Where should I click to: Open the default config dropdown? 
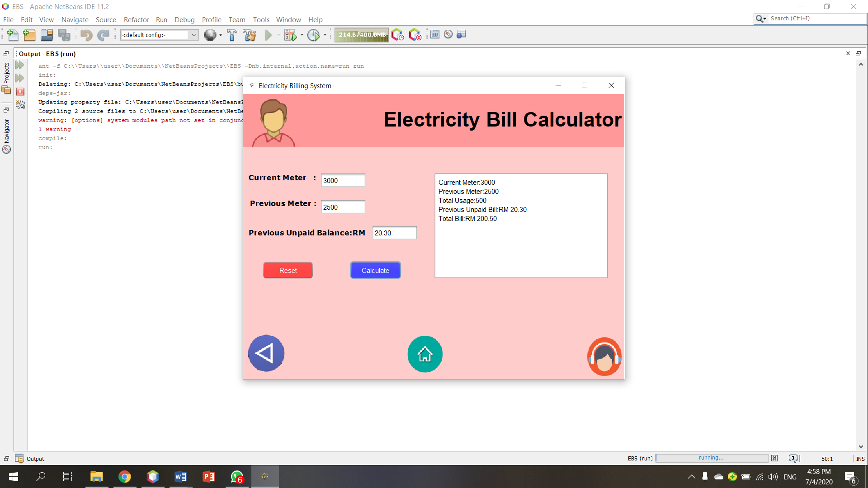pos(194,35)
